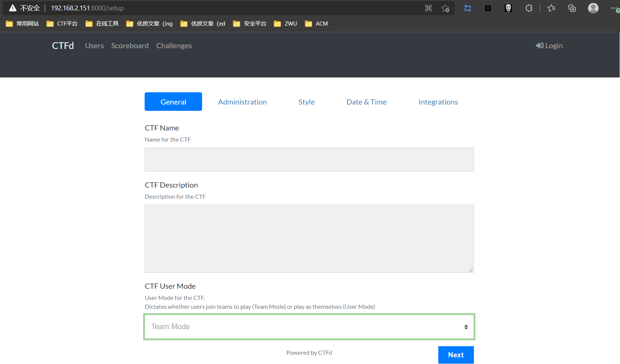The image size is (620, 364).
Task: Open the Scoreboard page
Action: 130,46
